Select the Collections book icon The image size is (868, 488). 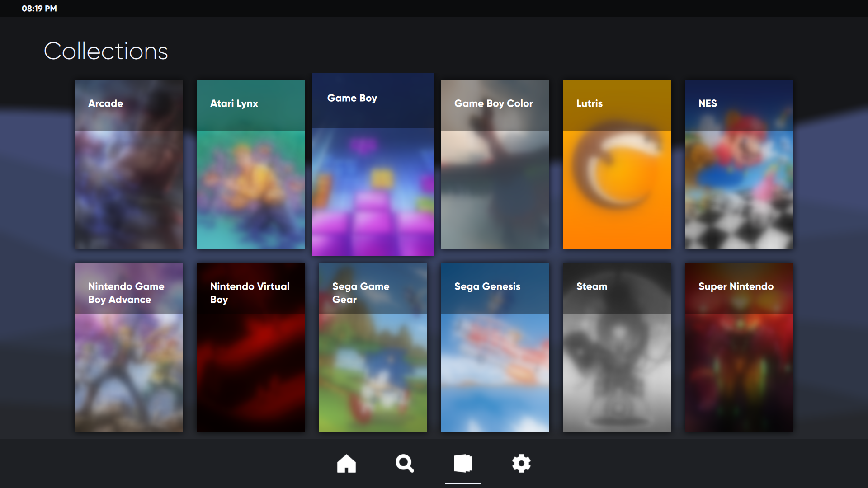pos(463,463)
